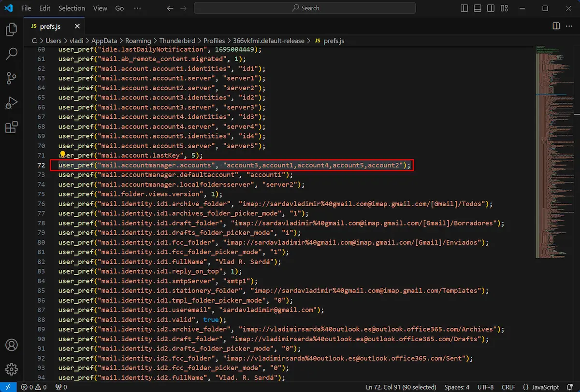Click the JavaScript language mode button
The image size is (580, 392).
[x=540, y=387]
